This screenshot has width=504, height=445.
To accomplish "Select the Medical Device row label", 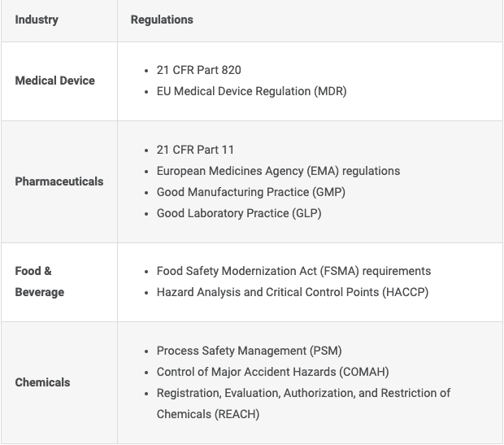I will pyautogui.click(x=54, y=81).
